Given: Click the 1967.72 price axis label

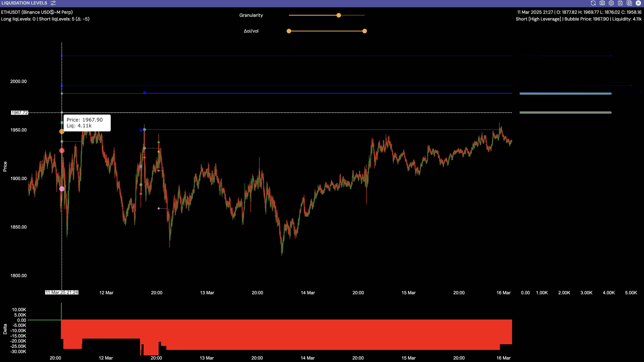Looking at the screenshot, I should (20, 113).
